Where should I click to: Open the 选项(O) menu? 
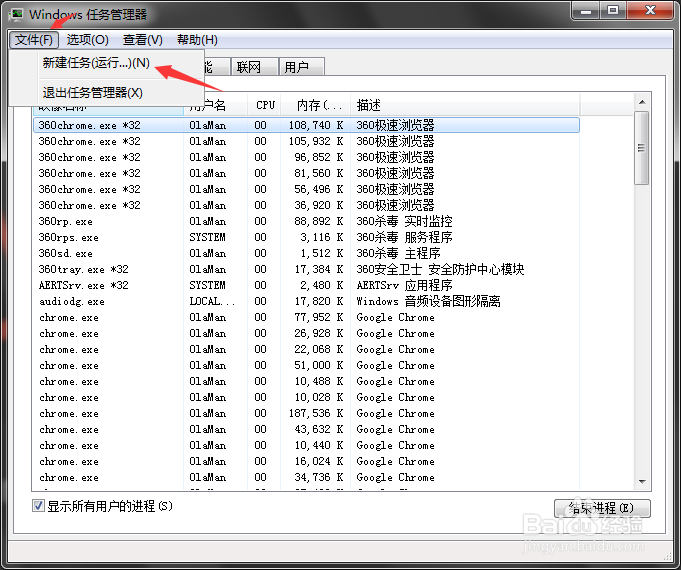(x=87, y=40)
